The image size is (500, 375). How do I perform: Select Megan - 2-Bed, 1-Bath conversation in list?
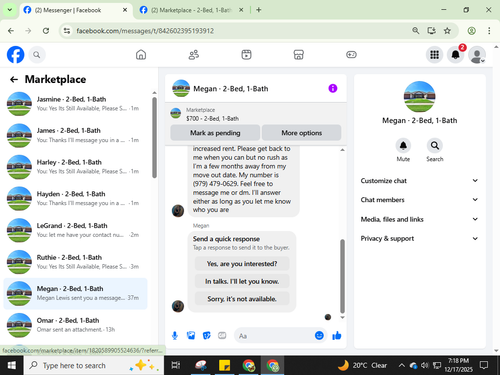click(x=76, y=293)
